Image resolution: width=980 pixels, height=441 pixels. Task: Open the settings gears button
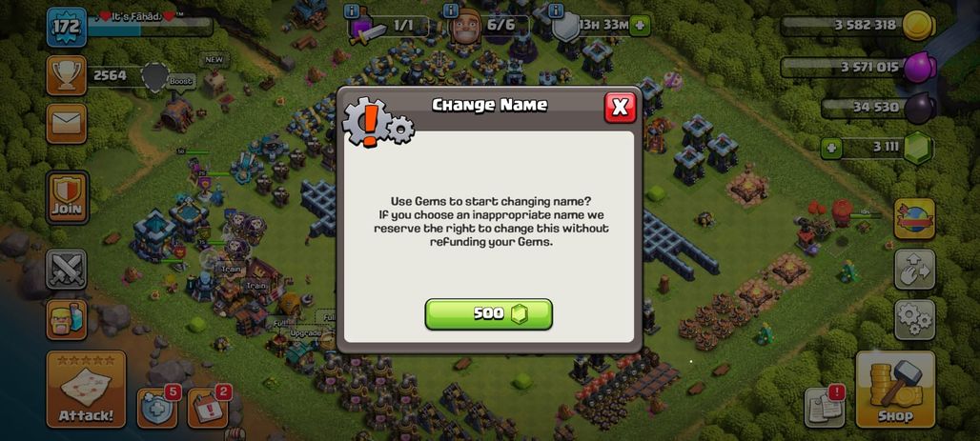pos(914,319)
